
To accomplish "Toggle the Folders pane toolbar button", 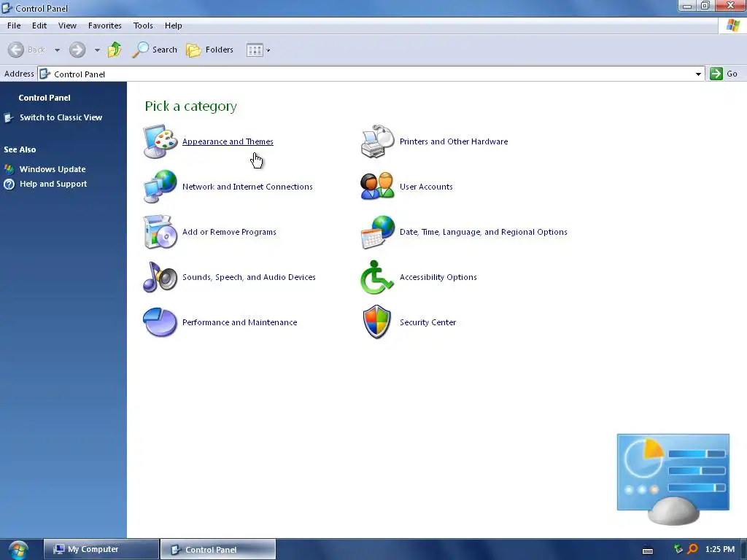I will tap(209, 50).
